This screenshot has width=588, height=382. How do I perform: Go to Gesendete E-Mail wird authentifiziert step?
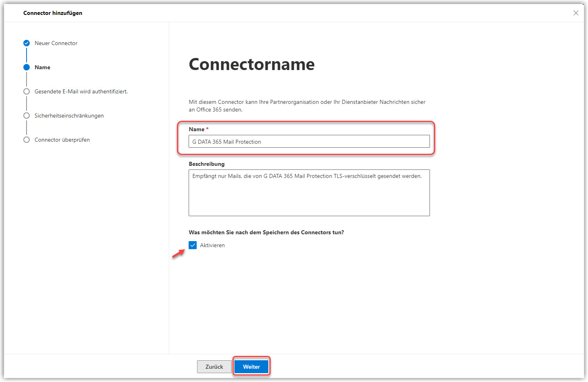click(81, 91)
